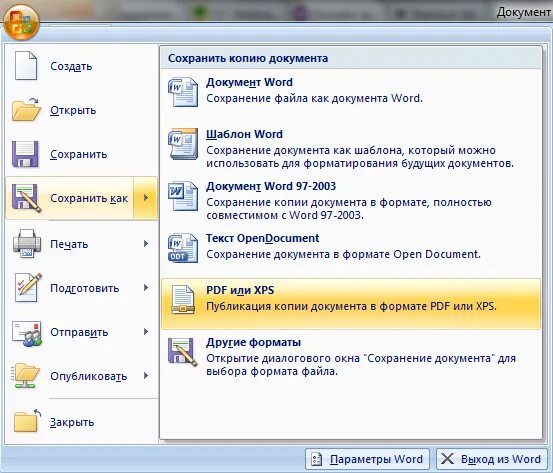Open the Отправить menu entry
The height and width of the screenshot is (473, 553).
click(x=81, y=332)
